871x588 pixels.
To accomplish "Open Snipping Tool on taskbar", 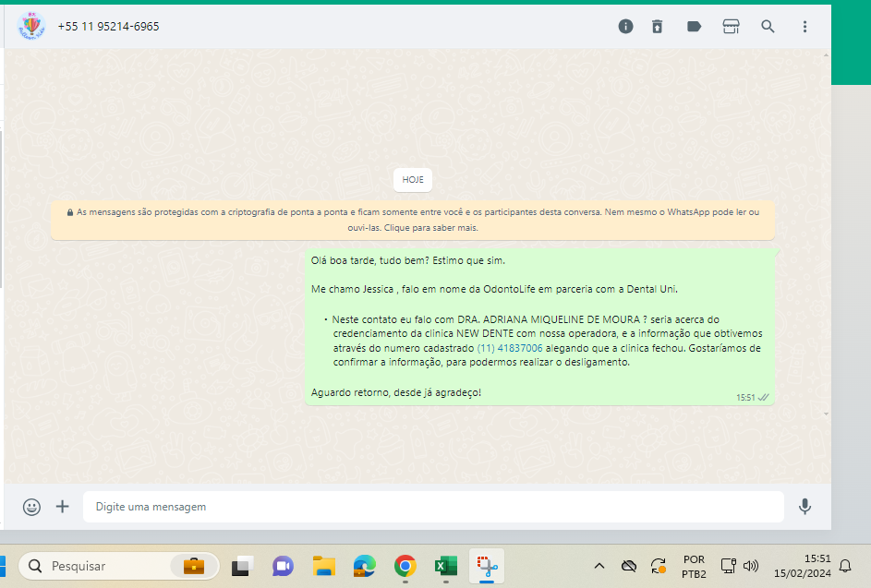I will (487, 566).
